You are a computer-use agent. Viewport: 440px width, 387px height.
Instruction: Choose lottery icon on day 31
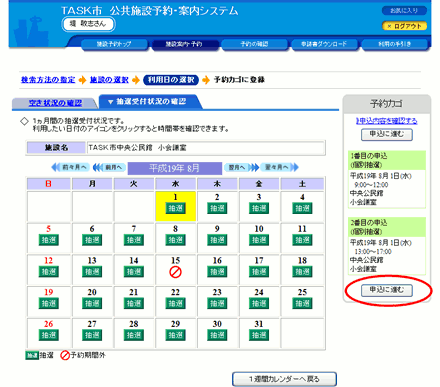[x=259, y=335]
